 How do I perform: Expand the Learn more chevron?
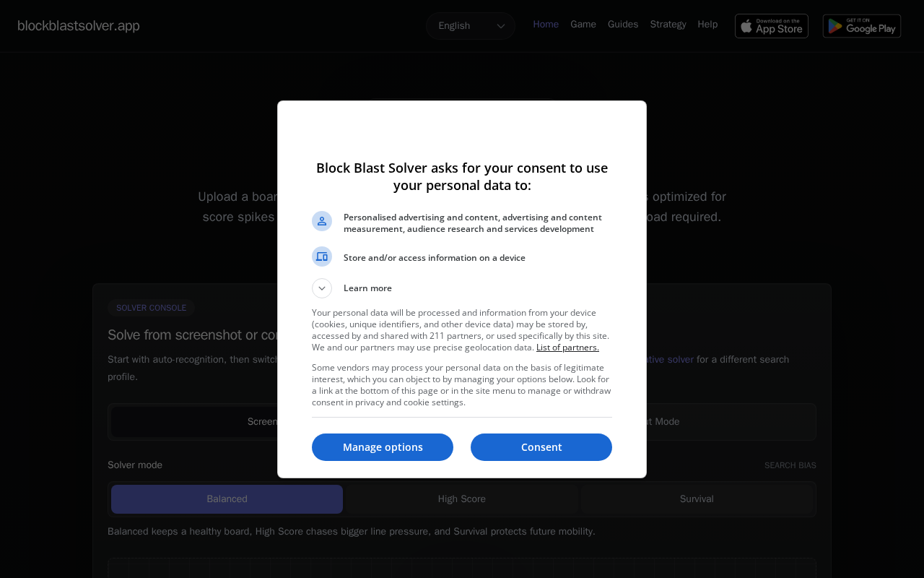click(x=322, y=288)
